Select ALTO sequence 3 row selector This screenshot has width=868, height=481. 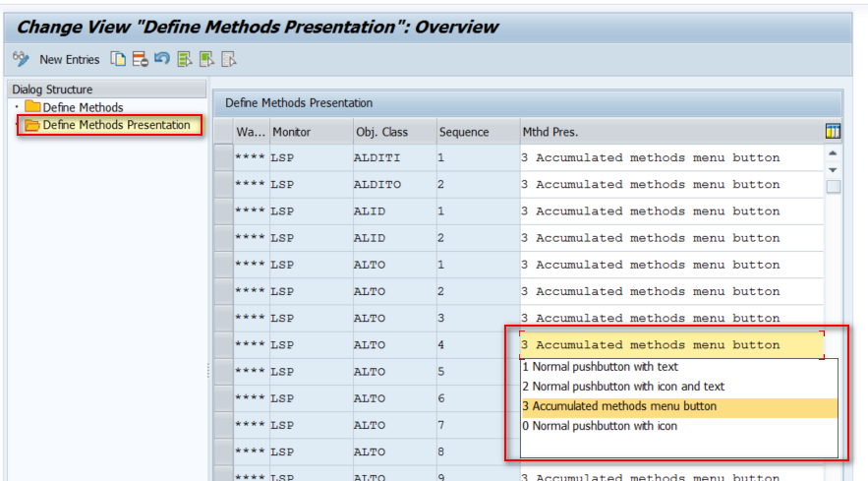pyautogui.click(x=224, y=318)
